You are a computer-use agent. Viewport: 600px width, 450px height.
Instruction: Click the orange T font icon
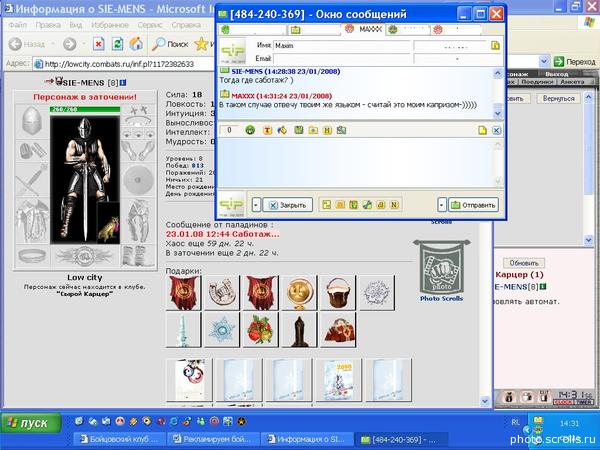(267, 130)
